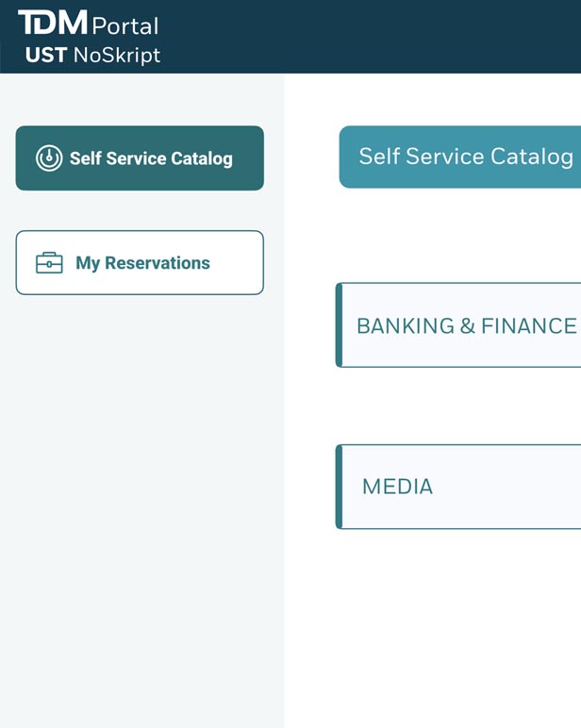581x728 pixels.
Task: Click the teal accent bar on MEDIA card
Action: pyautogui.click(x=339, y=487)
